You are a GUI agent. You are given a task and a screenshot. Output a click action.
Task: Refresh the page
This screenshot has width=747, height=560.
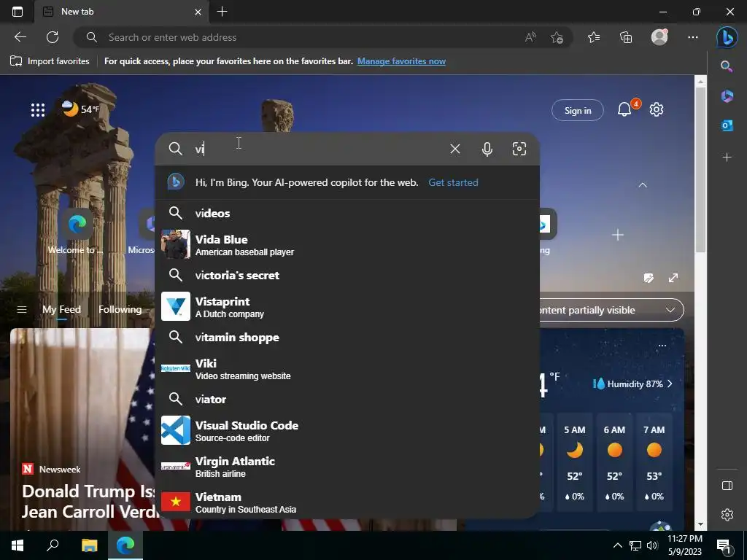coord(53,37)
